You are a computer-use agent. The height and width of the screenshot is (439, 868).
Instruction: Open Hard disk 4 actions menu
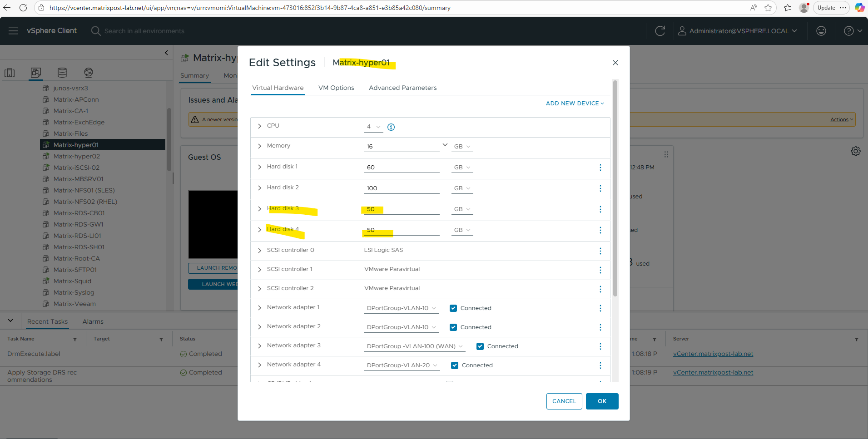pos(600,230)
